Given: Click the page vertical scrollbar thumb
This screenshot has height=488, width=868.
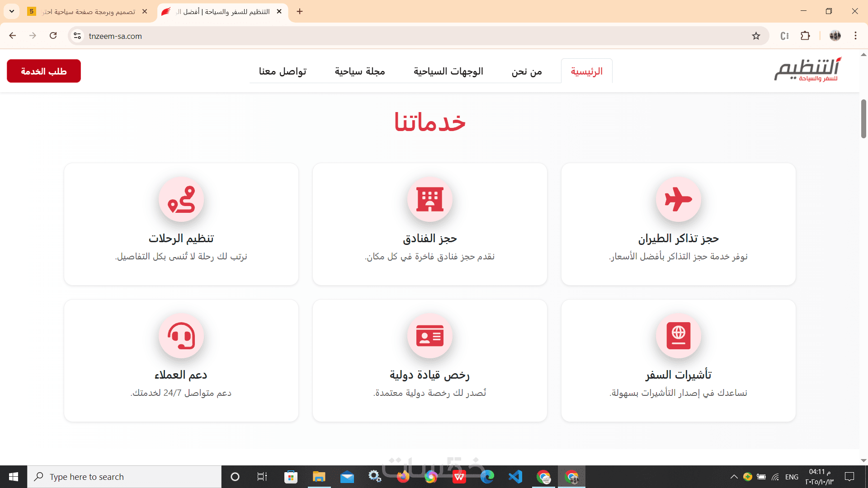Looking at the screenshot, I should [863, 118].
